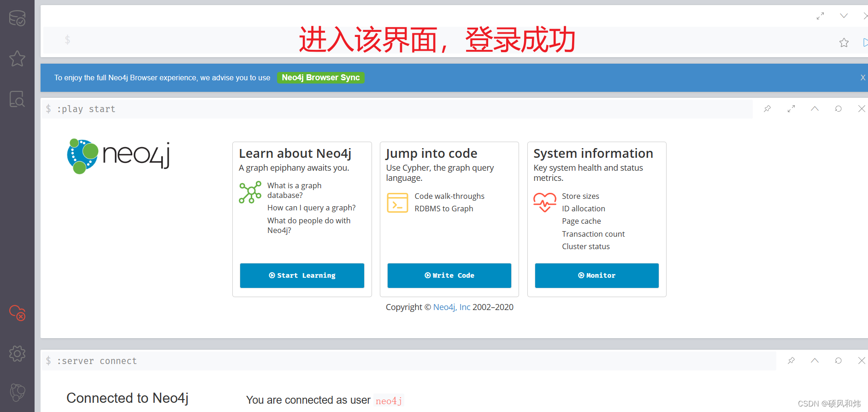The image size is (868, 412).
Task: Click 'How can I query a graph?' text
Action: pyautogui.click(x=312, y=208)
